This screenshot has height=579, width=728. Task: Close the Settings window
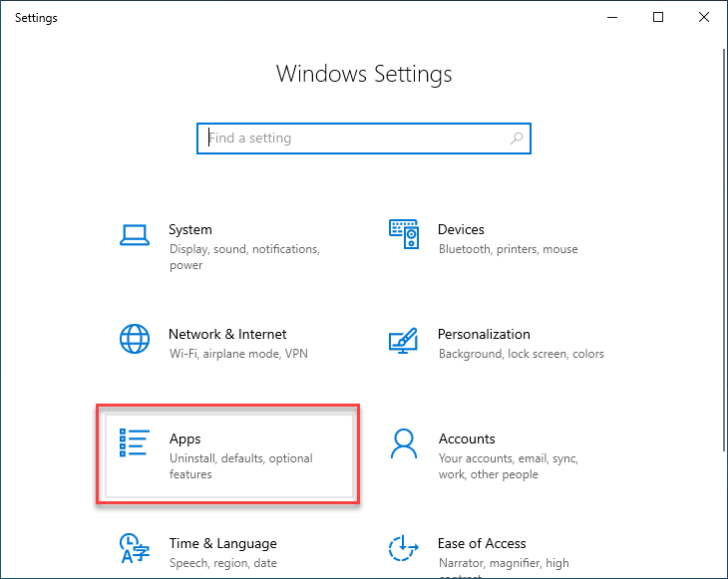704,18
